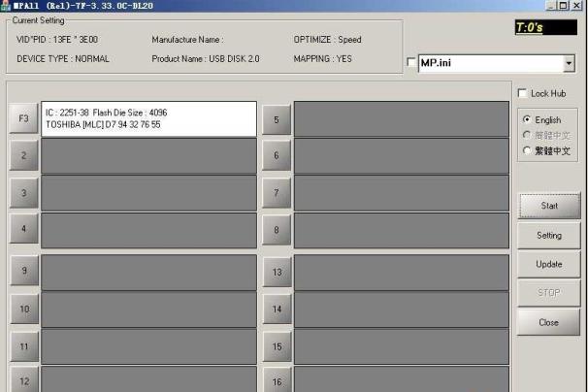Click port button 2
Viewport: 588px width, 392px height.
24,155
